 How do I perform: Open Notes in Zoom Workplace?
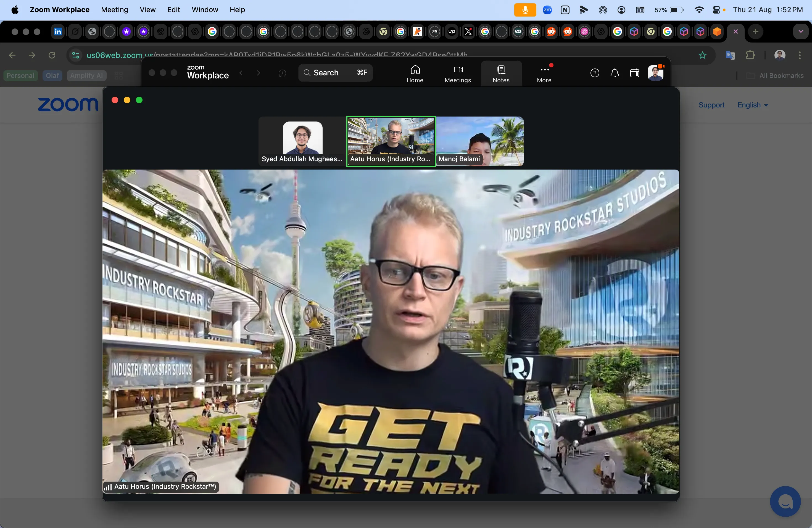(x=501, y=73)
